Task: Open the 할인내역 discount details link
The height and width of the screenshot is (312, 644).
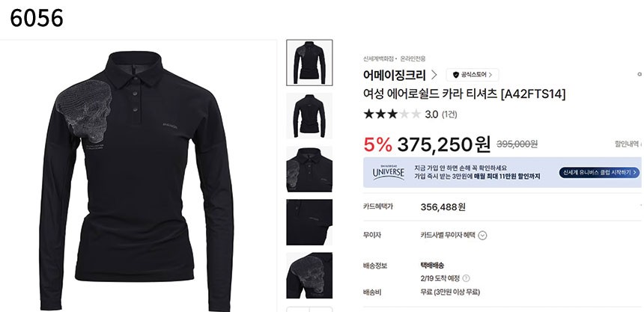Action: (x=628, y=144)
